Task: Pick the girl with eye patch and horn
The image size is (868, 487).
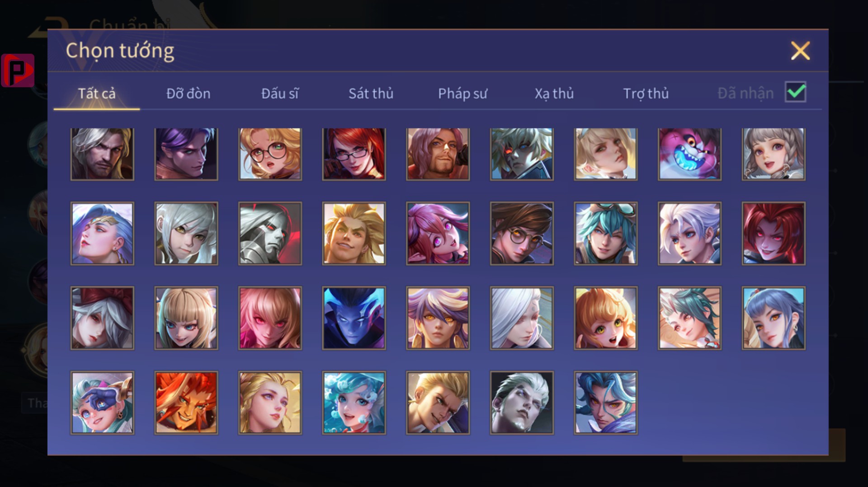Action: coord(102,403)
